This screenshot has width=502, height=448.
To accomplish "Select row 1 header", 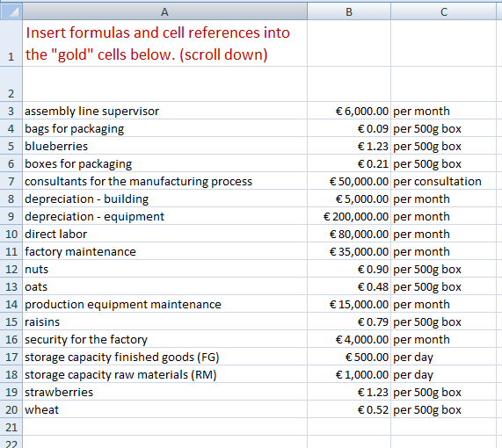I will 11,43.
